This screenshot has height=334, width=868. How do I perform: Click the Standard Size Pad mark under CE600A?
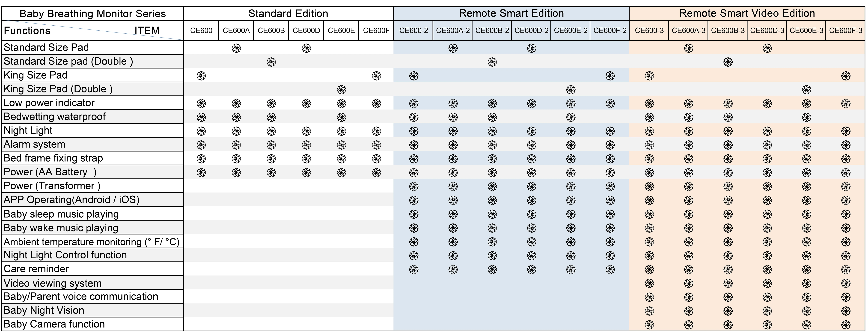pyautogui.click(x=236, y=48)
